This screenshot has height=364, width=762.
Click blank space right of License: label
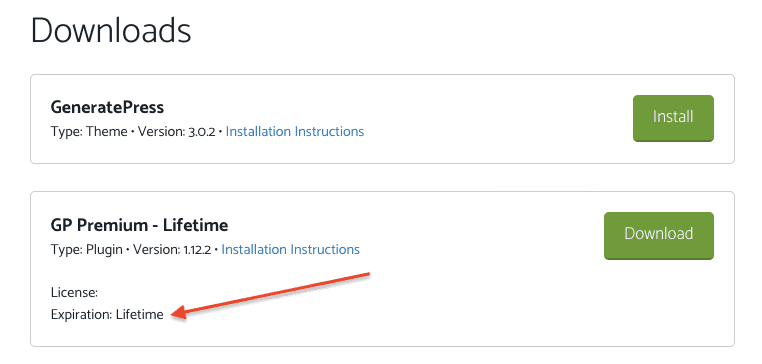point(194,293)
